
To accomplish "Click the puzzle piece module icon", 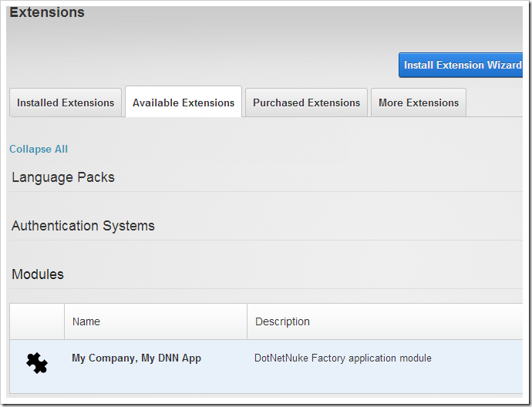I will click(37, 363).
